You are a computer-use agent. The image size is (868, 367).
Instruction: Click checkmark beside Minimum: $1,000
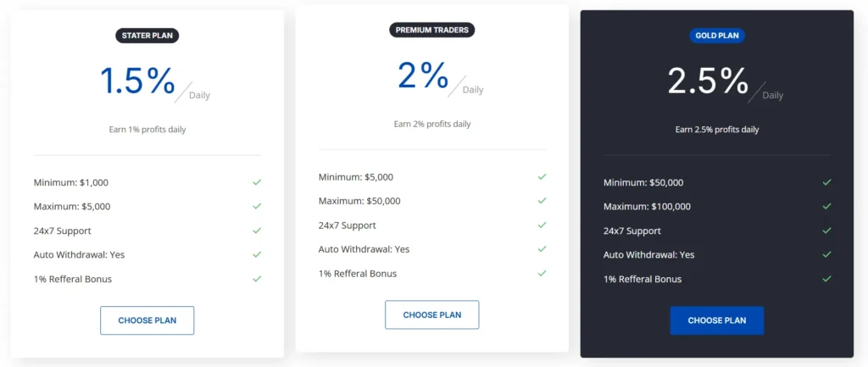point(257,182)
